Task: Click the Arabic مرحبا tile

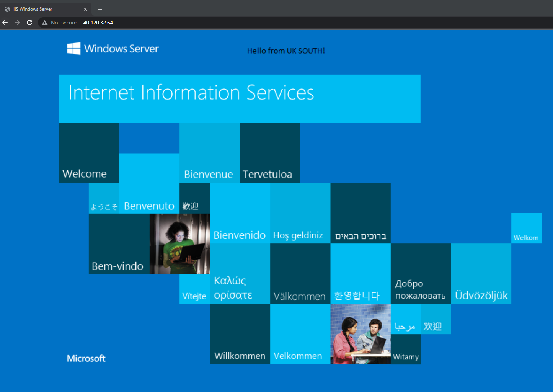Action: point(406,319)
